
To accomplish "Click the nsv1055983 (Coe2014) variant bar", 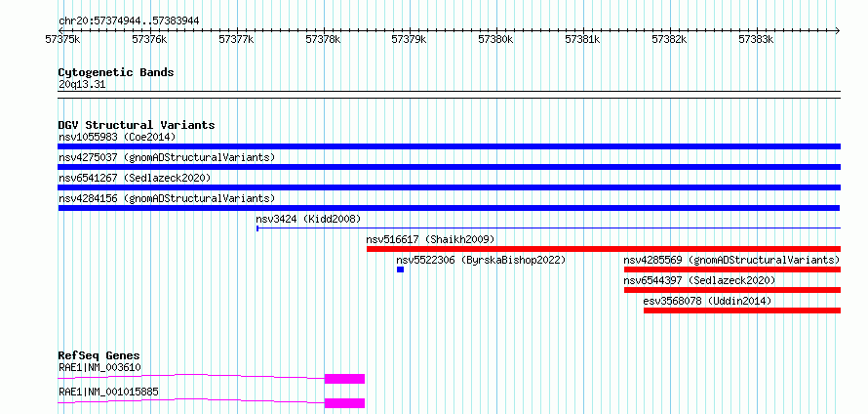I will (449, 146).
